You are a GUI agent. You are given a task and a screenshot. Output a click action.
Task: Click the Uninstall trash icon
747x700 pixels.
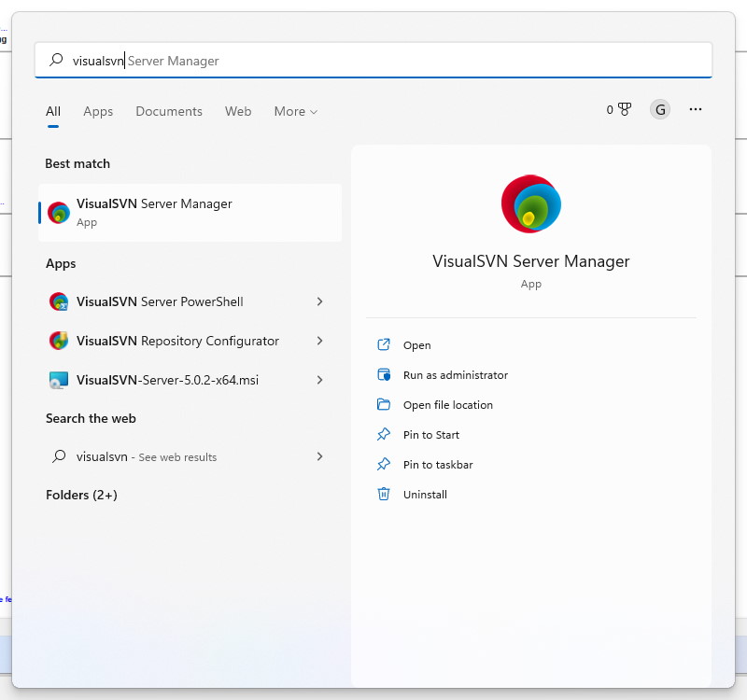[383, 495]
